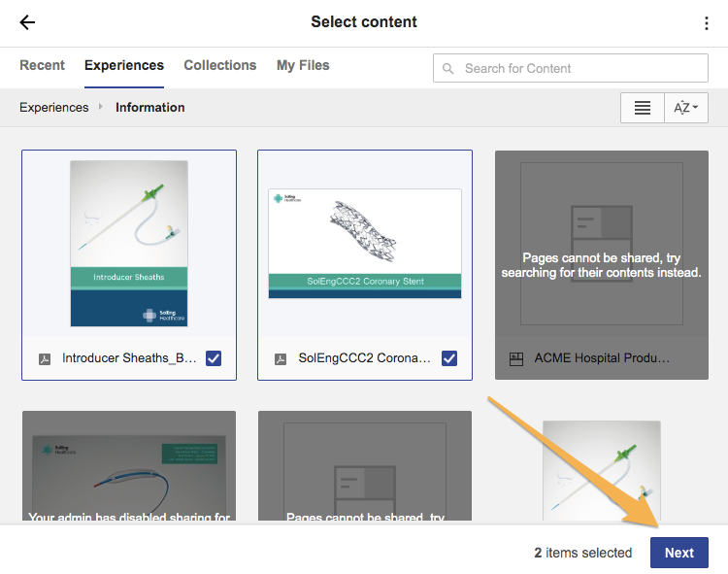The width and height of the screenshot is (728, 574).
Task: Click the bottom-row 'Pages cannot be shared' card
Action: coord(365,466)
